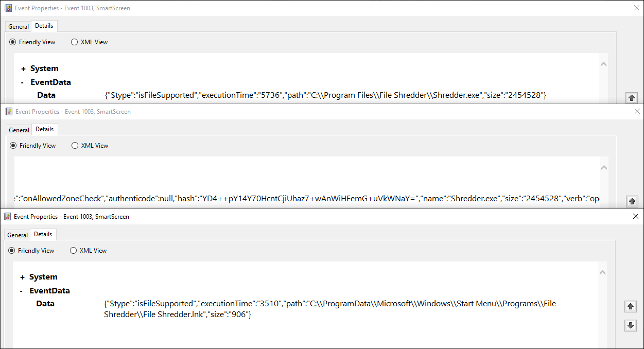Click the Event Properties icon in the bottom title bar
Image resolution: width=644 pixels, height=349 pixels.
coord(7,217)
